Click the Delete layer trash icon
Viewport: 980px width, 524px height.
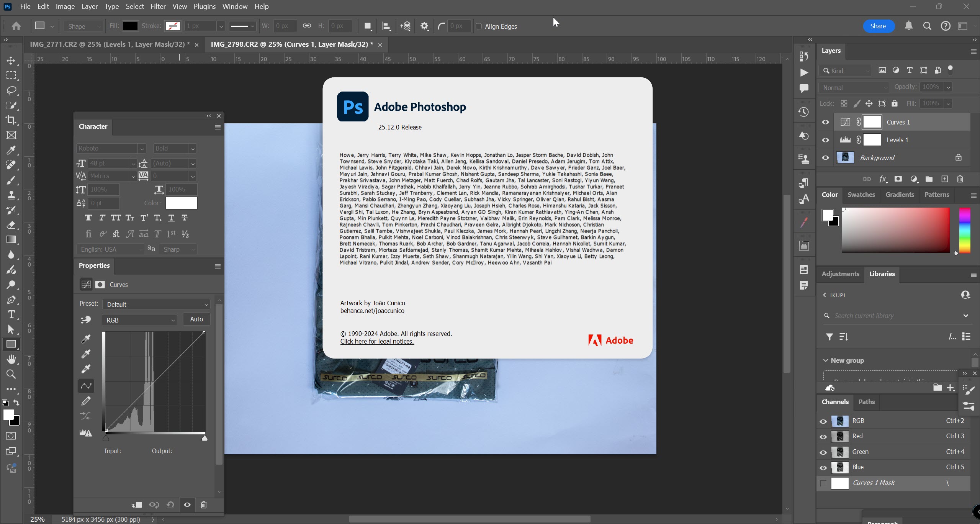click(960, 179)
